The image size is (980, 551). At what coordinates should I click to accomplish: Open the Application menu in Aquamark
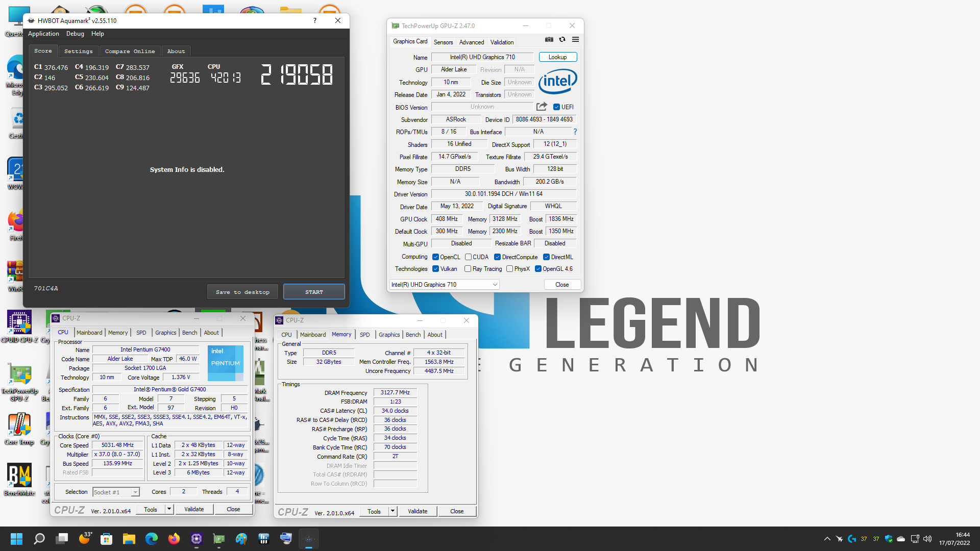[x=43, y=34]
